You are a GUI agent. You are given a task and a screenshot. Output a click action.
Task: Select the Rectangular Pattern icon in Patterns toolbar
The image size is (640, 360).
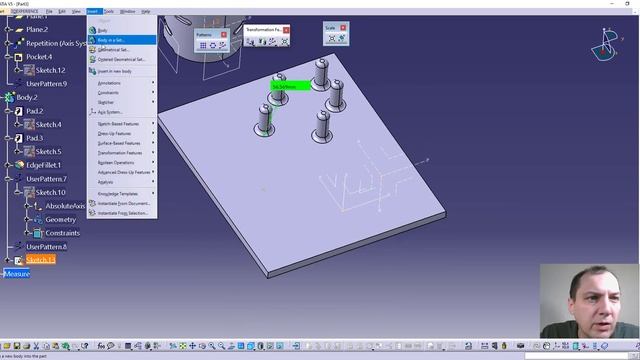[203, 45]
